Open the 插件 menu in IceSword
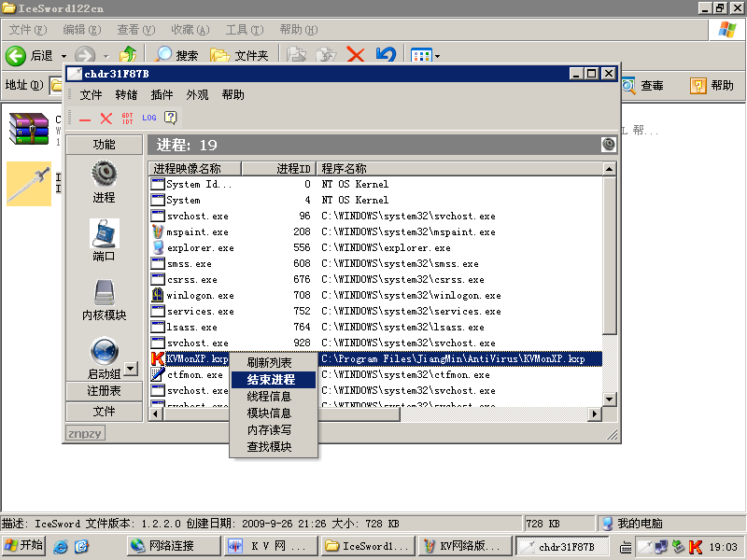The width and height of the screenshot is (747, 560). point(162,95)
